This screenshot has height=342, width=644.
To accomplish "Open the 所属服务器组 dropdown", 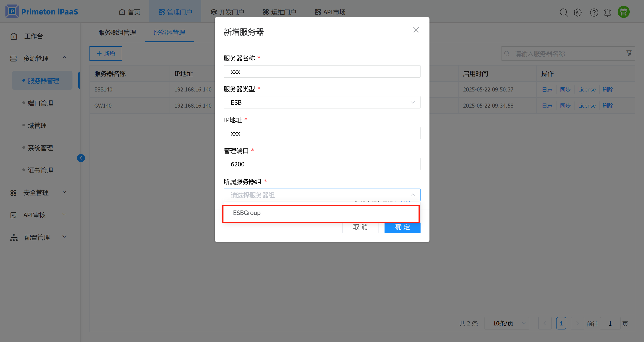I will coord(322,195).
